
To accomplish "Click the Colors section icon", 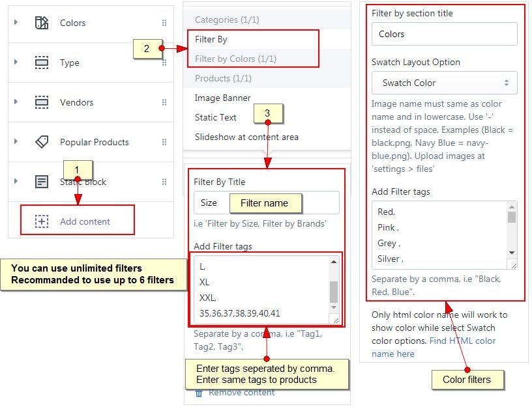I will (x=42, y=23).
